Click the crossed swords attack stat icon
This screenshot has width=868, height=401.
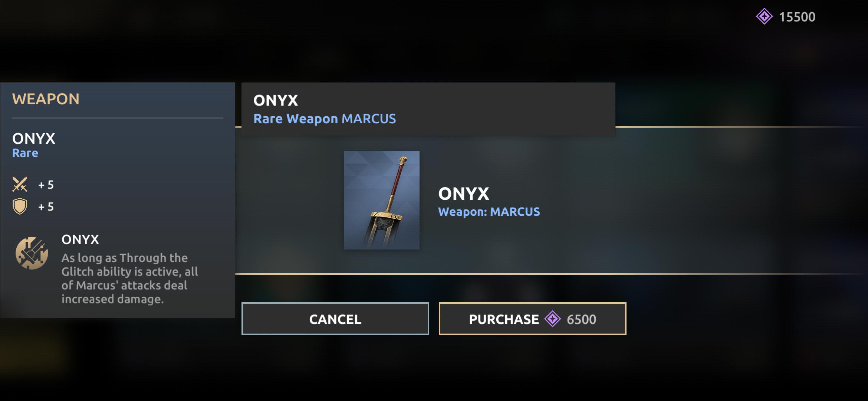pos(20,184)
